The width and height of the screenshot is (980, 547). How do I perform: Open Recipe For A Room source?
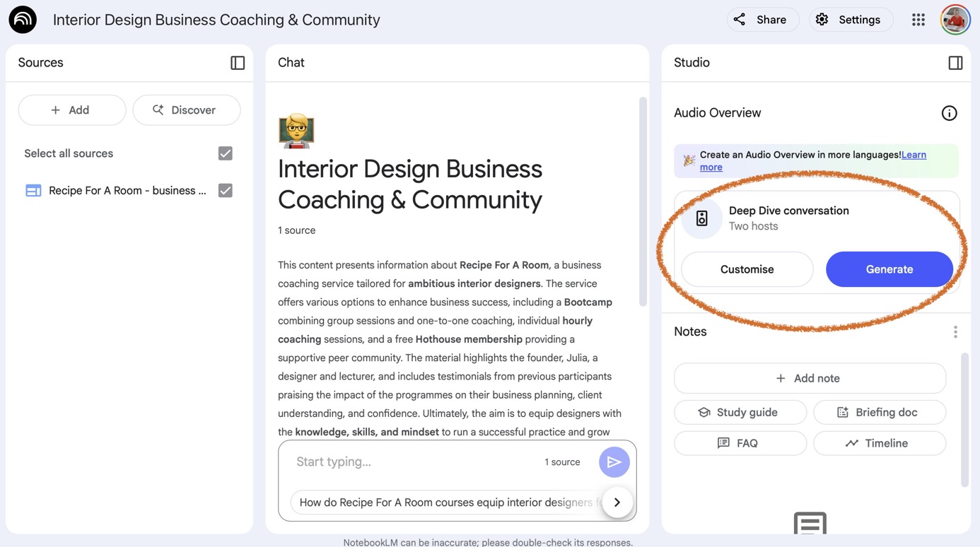(x=127, y=190)
